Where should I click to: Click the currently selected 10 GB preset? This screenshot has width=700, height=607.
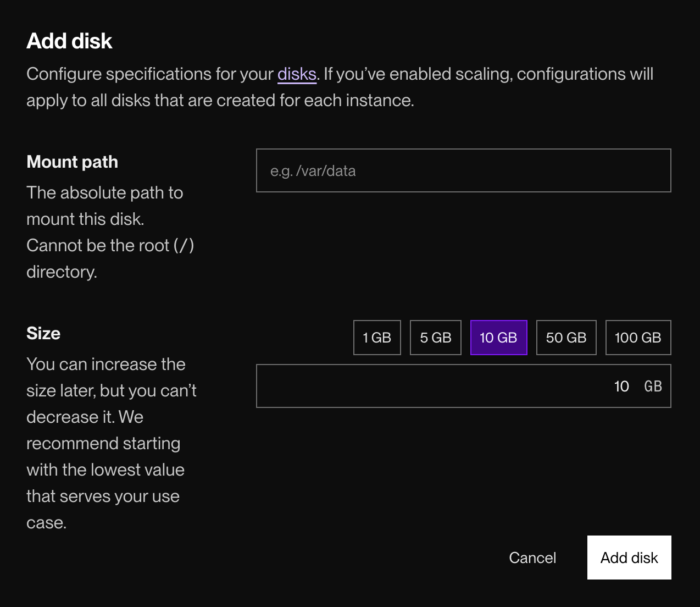498,337
